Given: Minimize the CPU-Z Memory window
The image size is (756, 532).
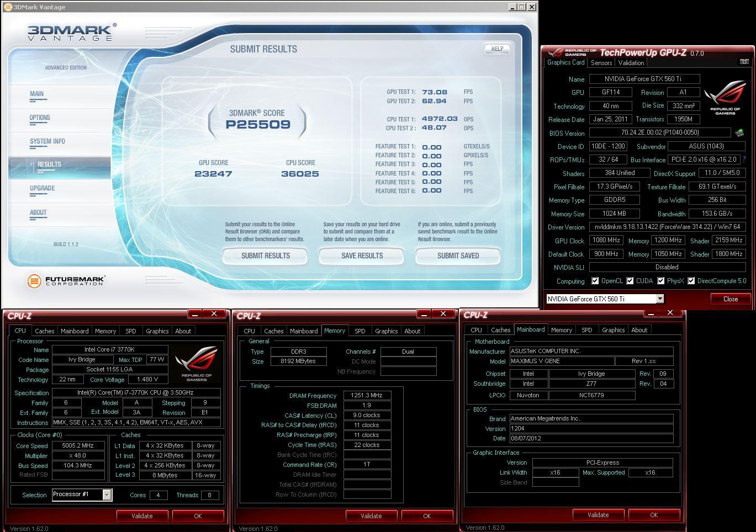Looking at the screenshot, I should [x=424, y=314].
